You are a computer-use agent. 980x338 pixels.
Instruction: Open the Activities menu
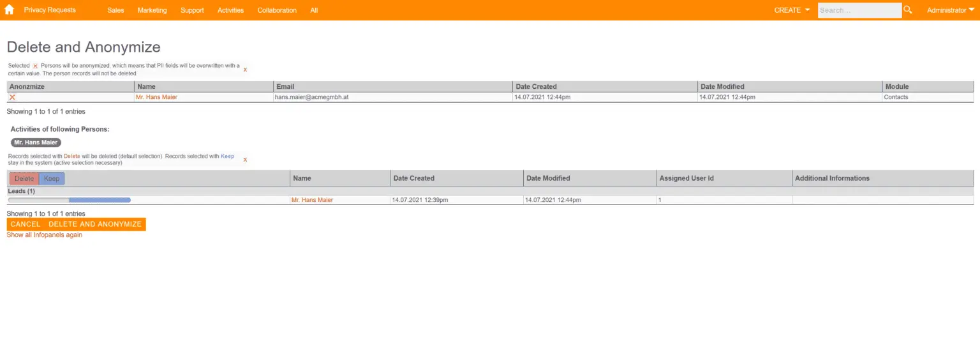230,10
